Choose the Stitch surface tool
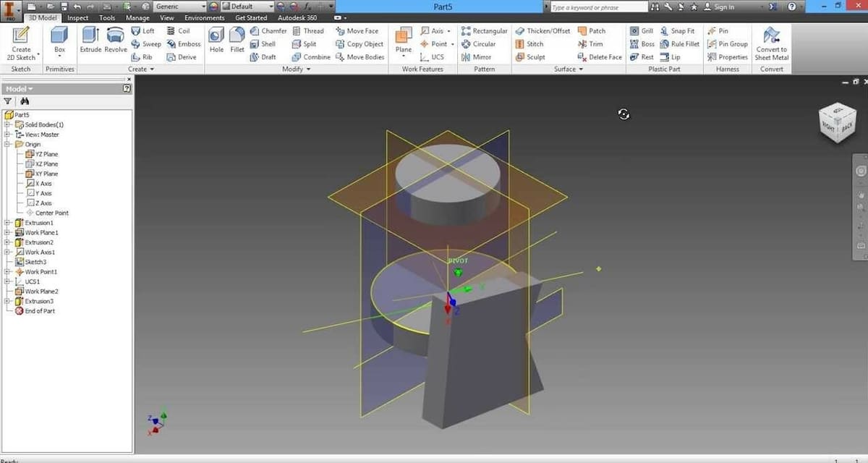 [529, 44]
